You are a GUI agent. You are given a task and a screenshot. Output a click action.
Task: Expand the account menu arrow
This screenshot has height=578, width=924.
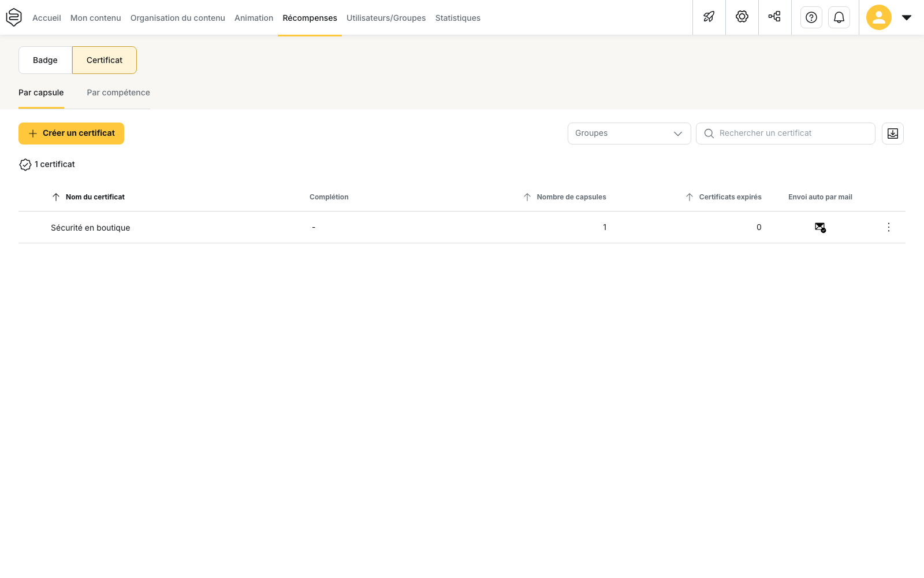(x=907, y=17)
